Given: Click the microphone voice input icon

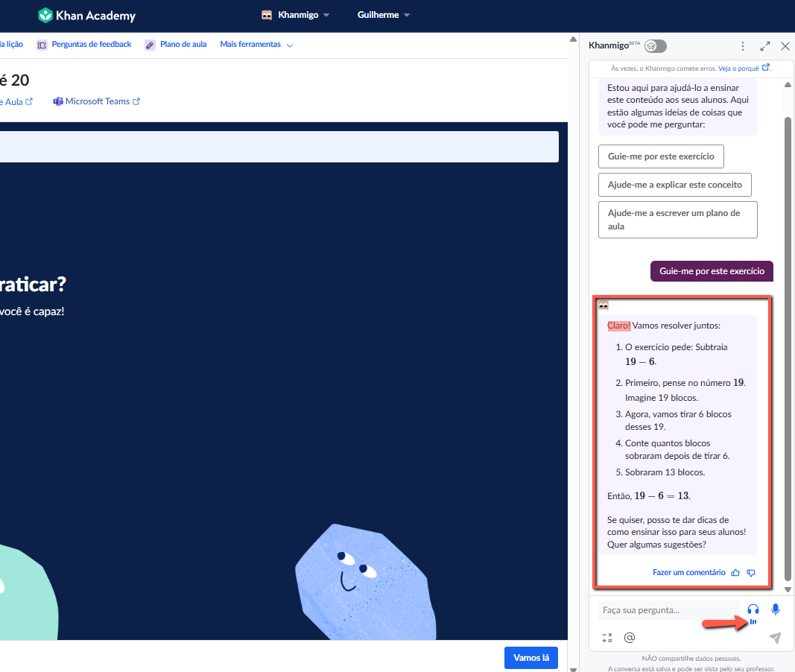Looking at the screenshot, I should [775, 609].
